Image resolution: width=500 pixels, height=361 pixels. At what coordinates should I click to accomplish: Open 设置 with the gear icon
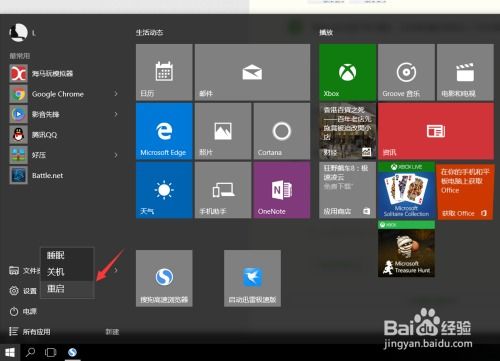click(23, 291)
